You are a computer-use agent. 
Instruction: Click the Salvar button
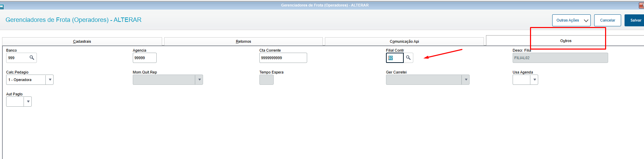tap(635, 20)
